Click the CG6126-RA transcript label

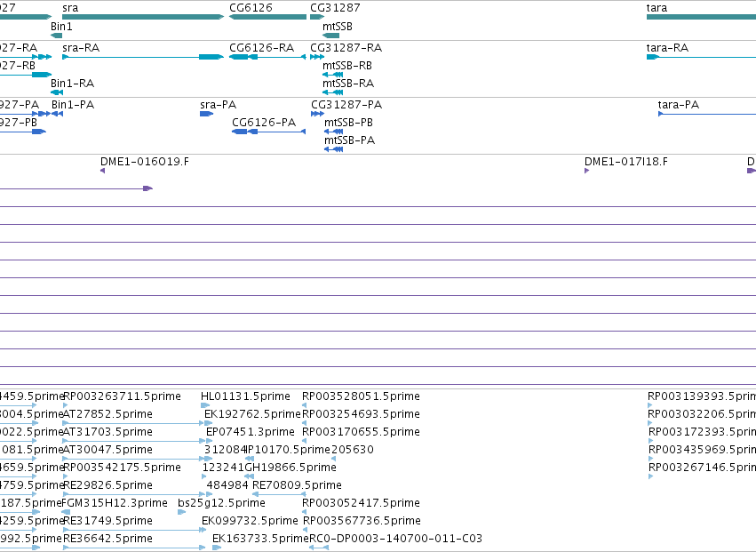(x=262, y=48)
